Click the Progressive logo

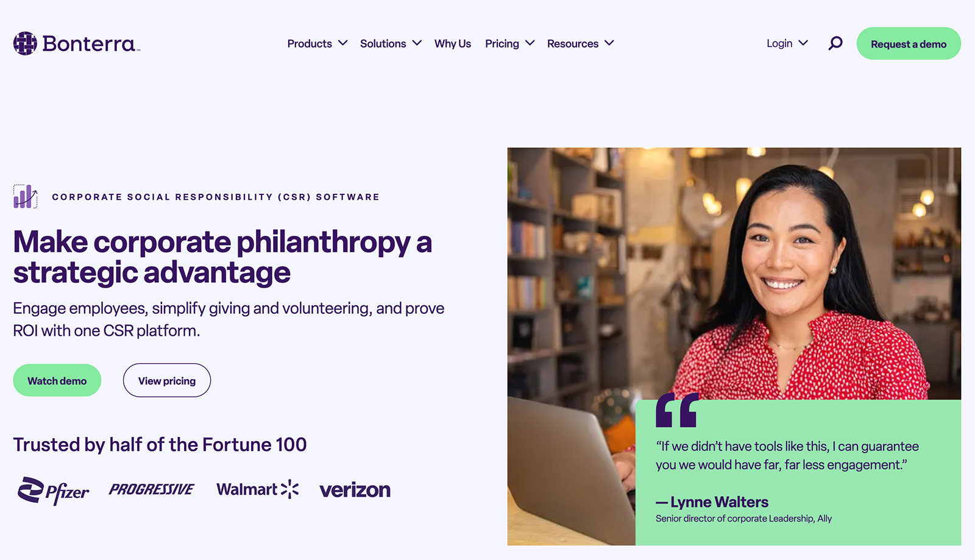pyautogui.click(x=152, y=489)
